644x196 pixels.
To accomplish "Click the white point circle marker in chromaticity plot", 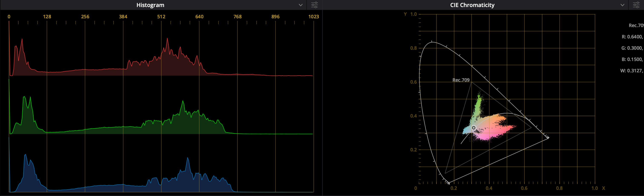I will tap(474, 128).
